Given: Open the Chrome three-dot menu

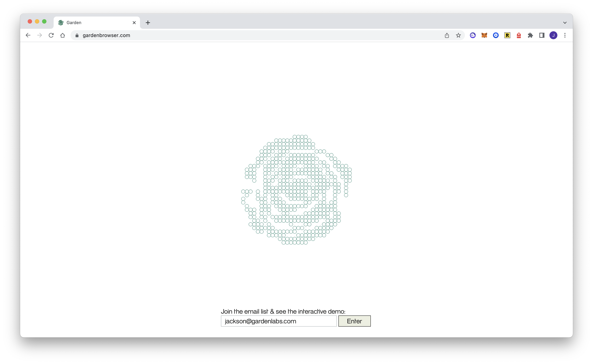Looking at the screenshot, I should click(565, 35).
